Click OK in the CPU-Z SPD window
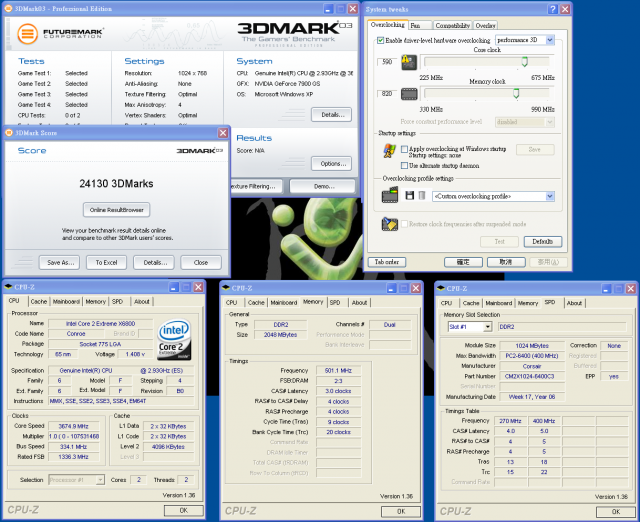This screenshot has width=640, height=522. (x=616, y=512)
